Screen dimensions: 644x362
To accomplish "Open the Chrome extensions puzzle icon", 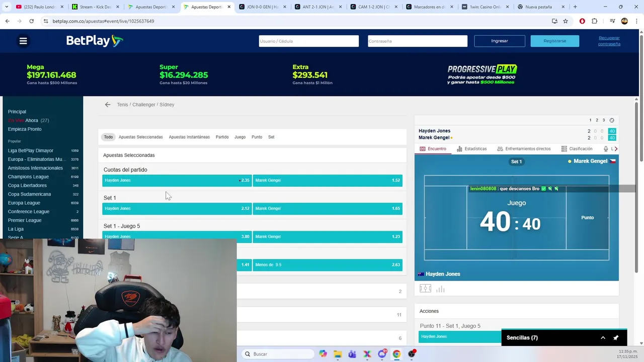I will pos(594,21).
